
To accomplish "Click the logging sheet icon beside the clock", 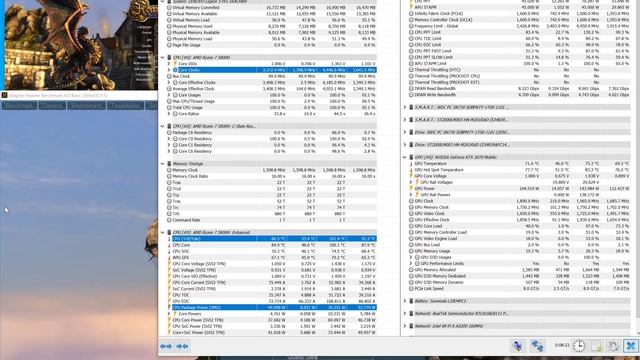I will (x=596, y=346).
